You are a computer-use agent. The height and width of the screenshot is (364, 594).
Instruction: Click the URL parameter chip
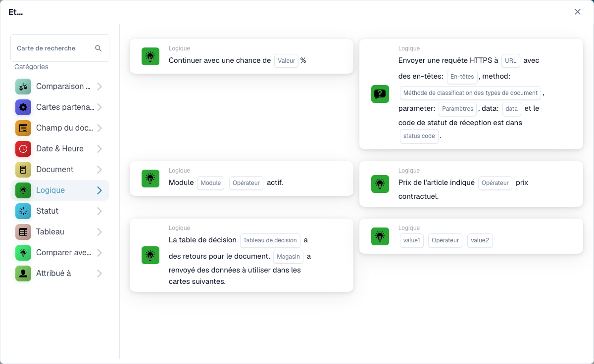click(x=511, y=61)
